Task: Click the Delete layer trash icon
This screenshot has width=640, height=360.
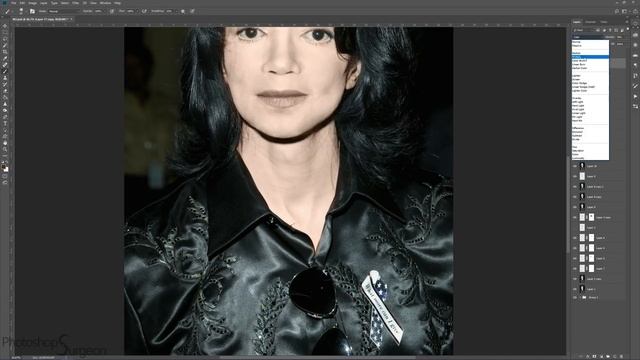Action: 621,356
